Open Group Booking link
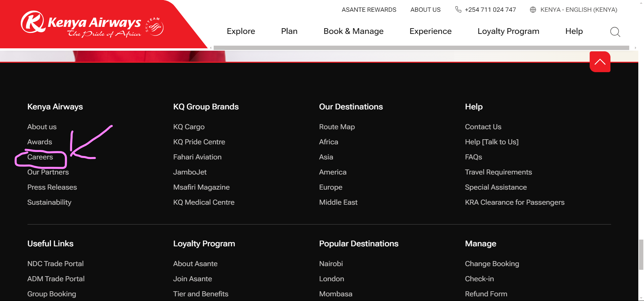644x301 pixels. point(52,294)
